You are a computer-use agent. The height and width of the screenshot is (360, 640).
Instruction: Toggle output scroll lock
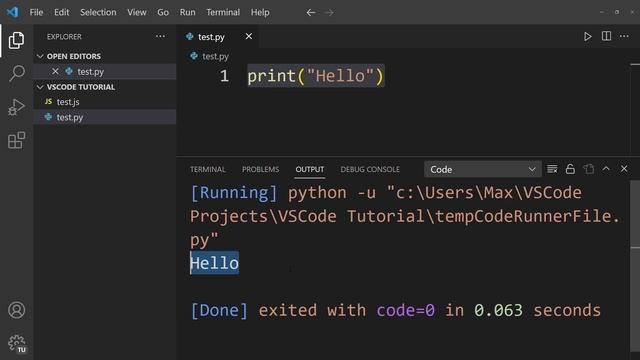(570, 169)
